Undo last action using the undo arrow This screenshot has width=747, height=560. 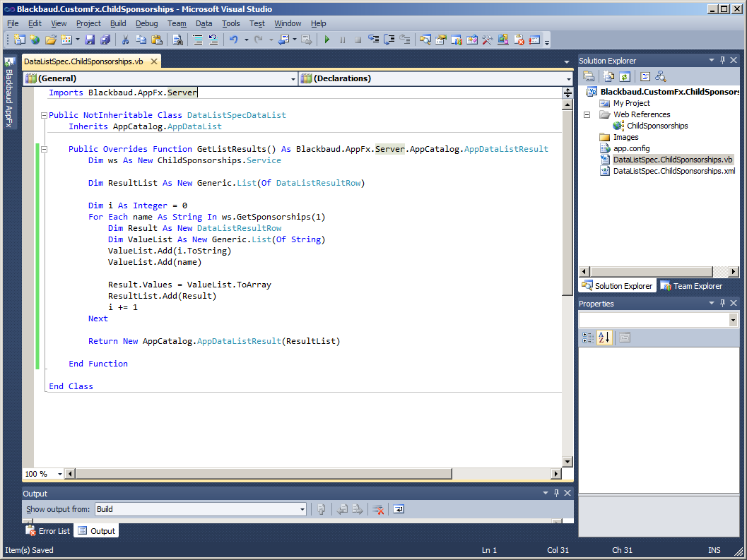[233, 40]
